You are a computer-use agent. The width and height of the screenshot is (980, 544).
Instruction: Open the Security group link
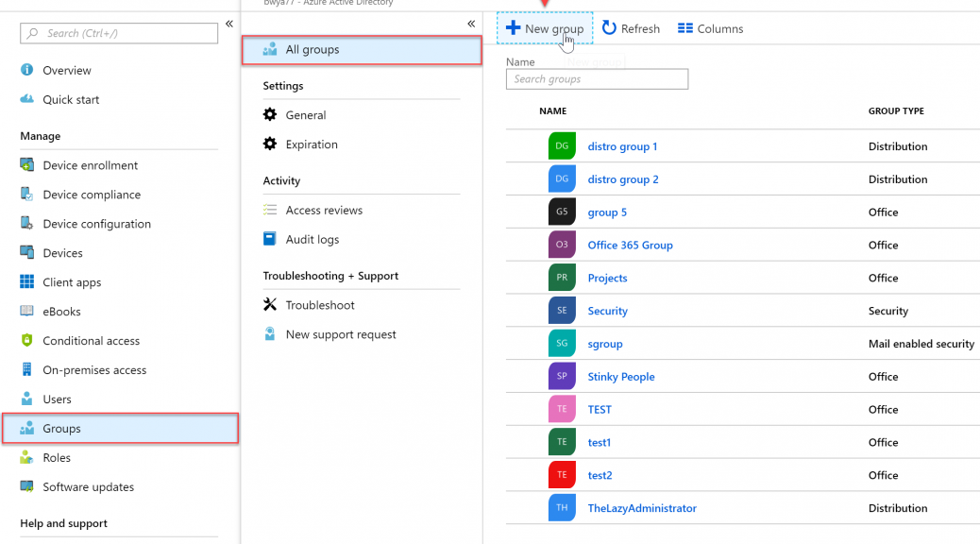(x=607, y=311)
